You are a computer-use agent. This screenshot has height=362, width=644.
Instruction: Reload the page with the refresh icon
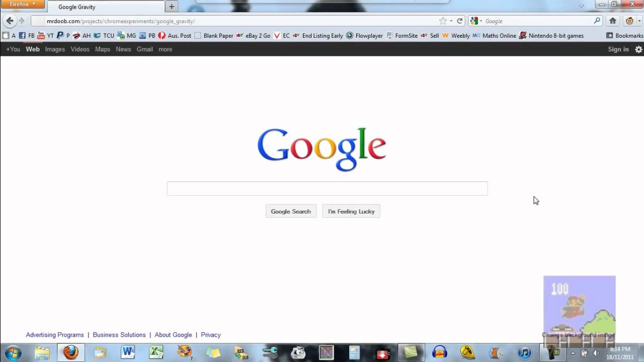pos(459,21)
